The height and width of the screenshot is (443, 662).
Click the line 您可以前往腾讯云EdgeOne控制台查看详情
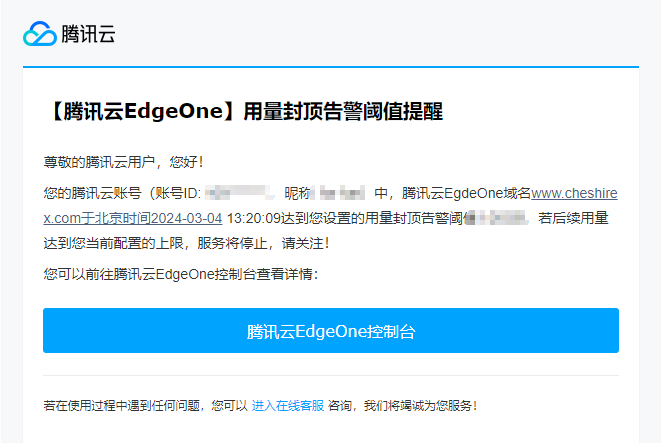[x=181, y=274]
